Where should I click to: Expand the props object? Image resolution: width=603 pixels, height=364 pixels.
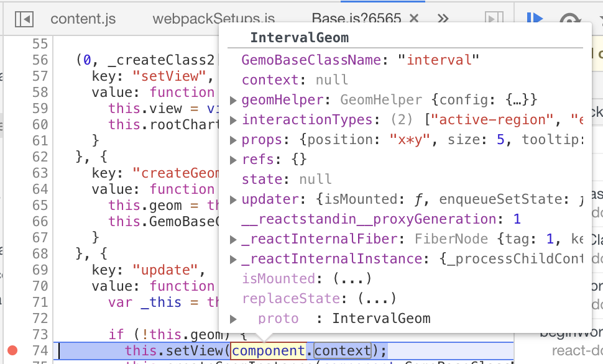[233, 140]
